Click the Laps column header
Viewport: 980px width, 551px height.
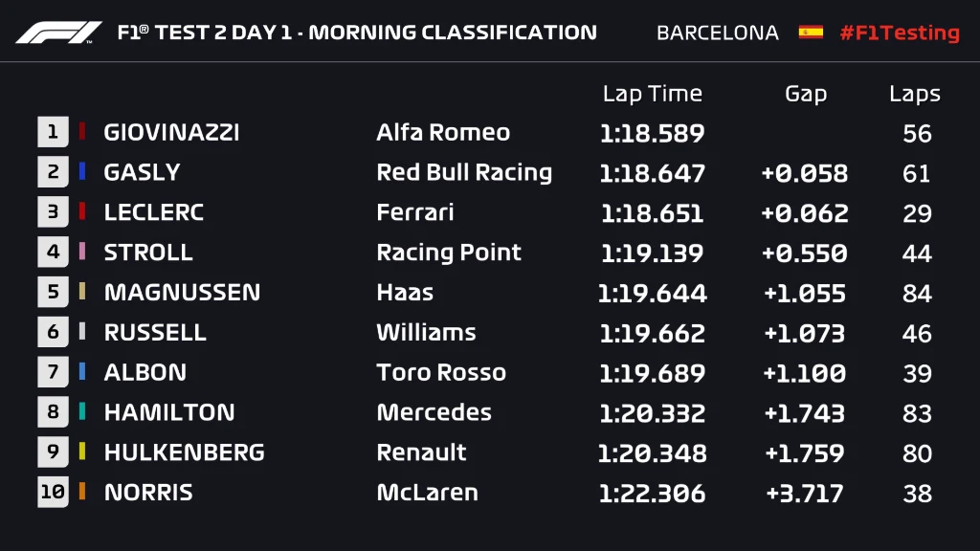click(914, 94)
